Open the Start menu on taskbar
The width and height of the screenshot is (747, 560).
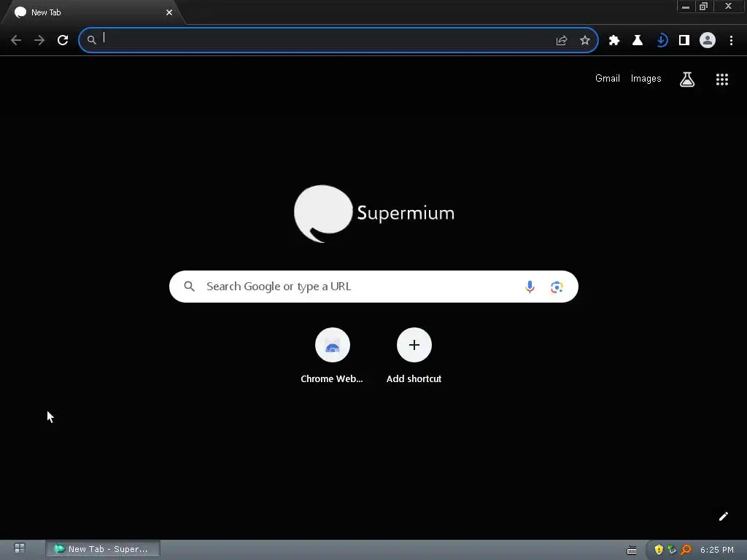pos(20,548)
